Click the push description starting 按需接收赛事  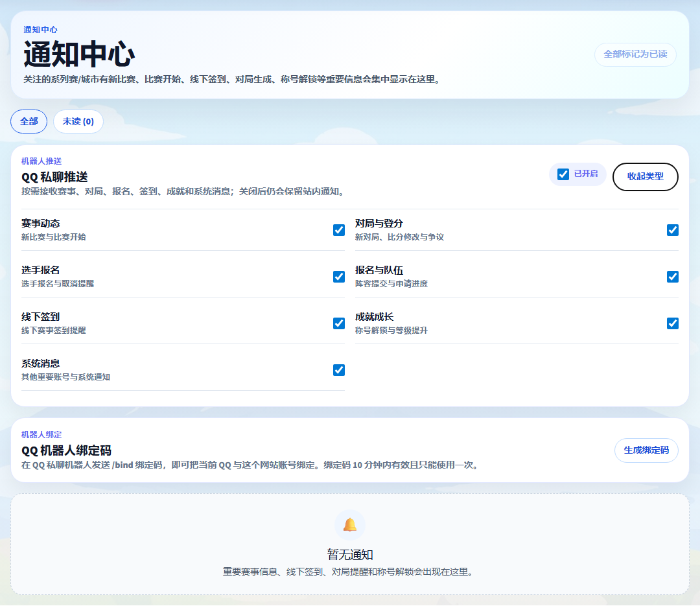pos(184,192)
